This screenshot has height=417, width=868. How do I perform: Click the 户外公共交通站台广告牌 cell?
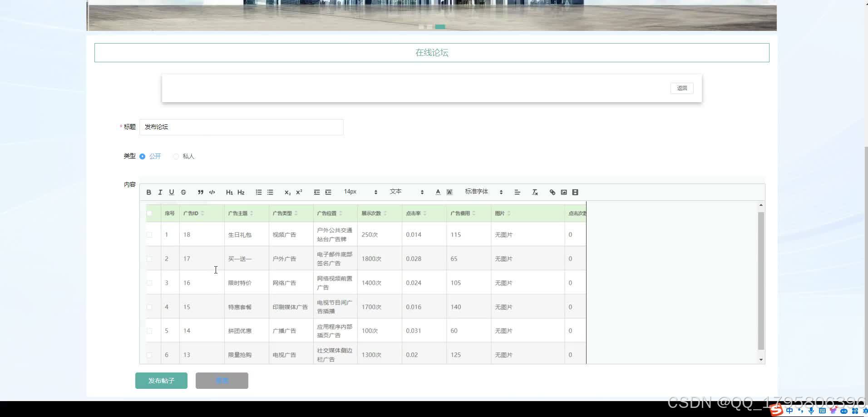pos(335,234)
